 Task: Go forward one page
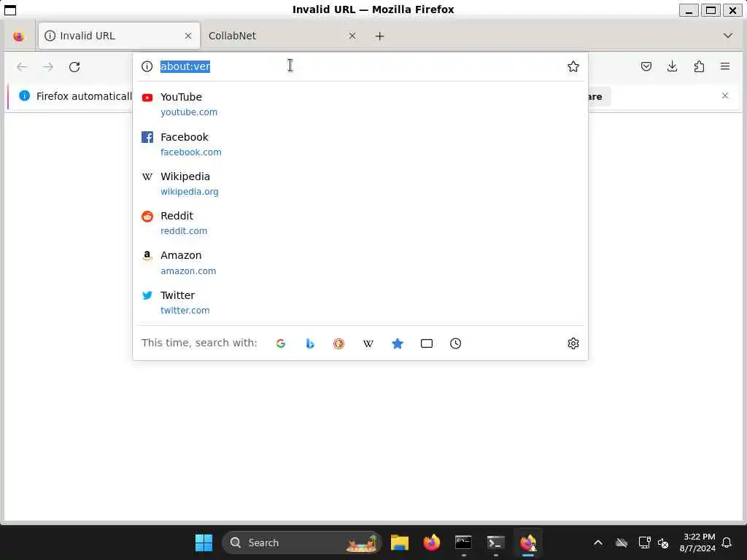(48, 66)
